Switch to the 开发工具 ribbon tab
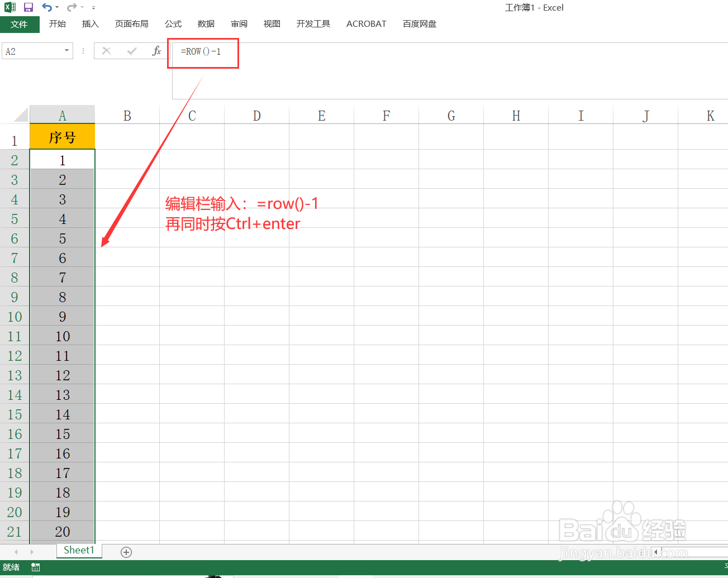Viewport: 728px width, 578px height. tap(313, 24)
